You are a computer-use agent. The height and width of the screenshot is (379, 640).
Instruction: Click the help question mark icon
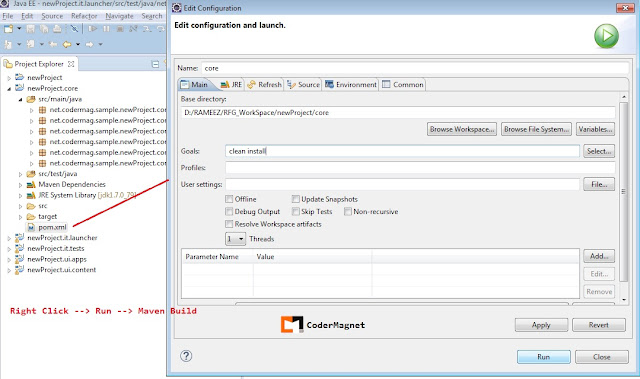coord(186,356)
